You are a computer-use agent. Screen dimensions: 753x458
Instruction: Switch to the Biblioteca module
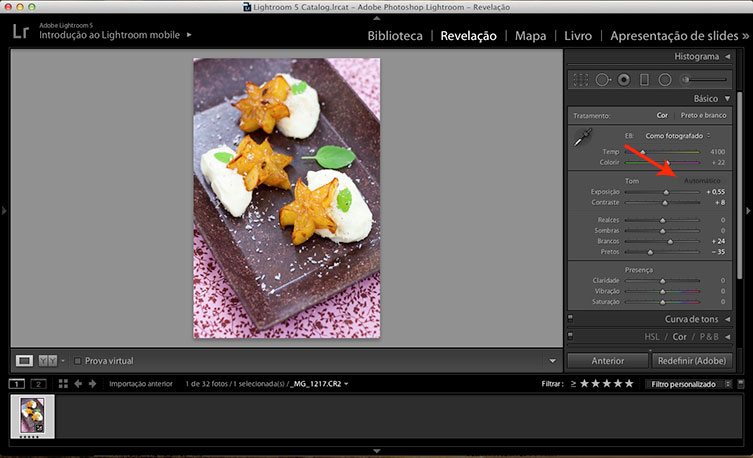pyautogui.click(x=394, y=37)
